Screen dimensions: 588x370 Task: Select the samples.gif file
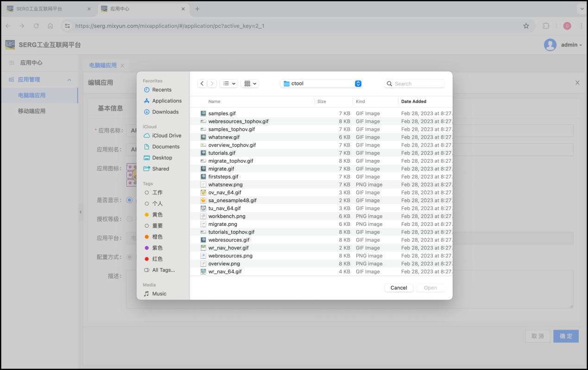click(222, 114)
